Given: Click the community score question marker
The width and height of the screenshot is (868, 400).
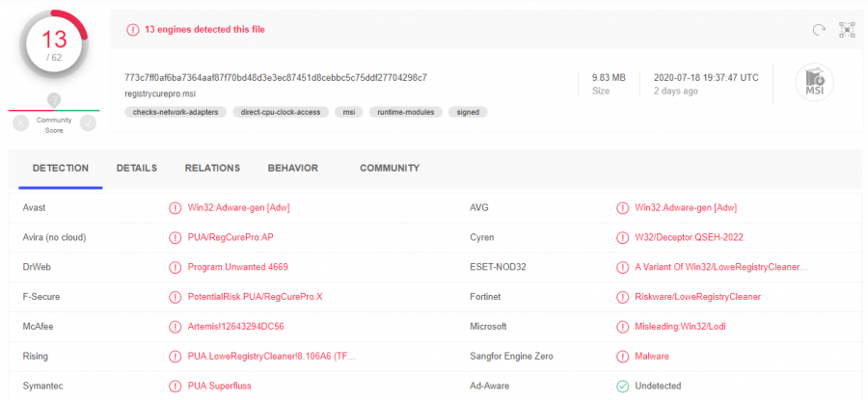Looking at the screenshot, I should pos(54,100).
